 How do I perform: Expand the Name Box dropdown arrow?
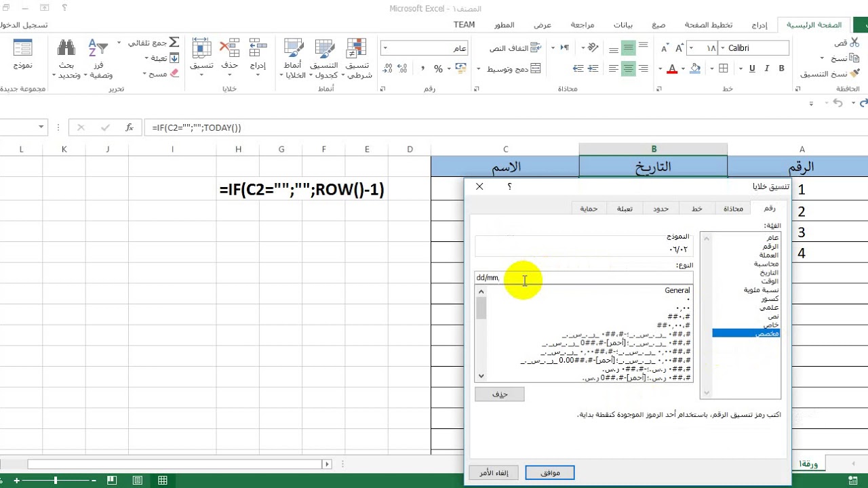(41, 127)
